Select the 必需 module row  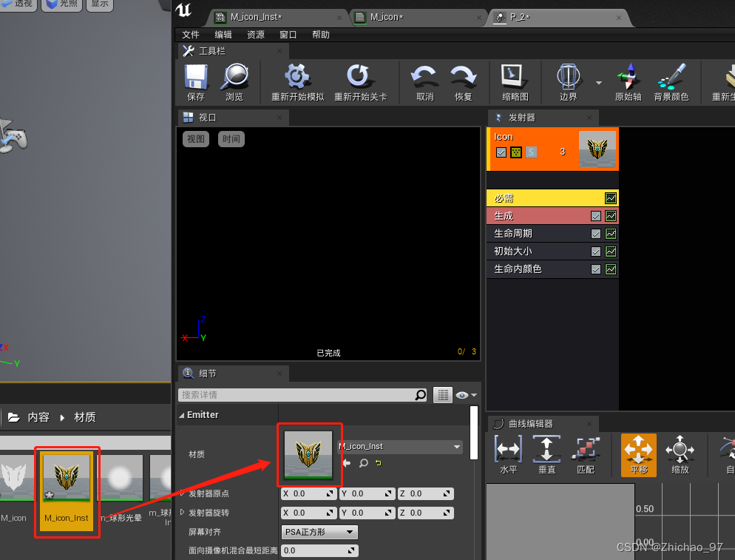point(552,198)
